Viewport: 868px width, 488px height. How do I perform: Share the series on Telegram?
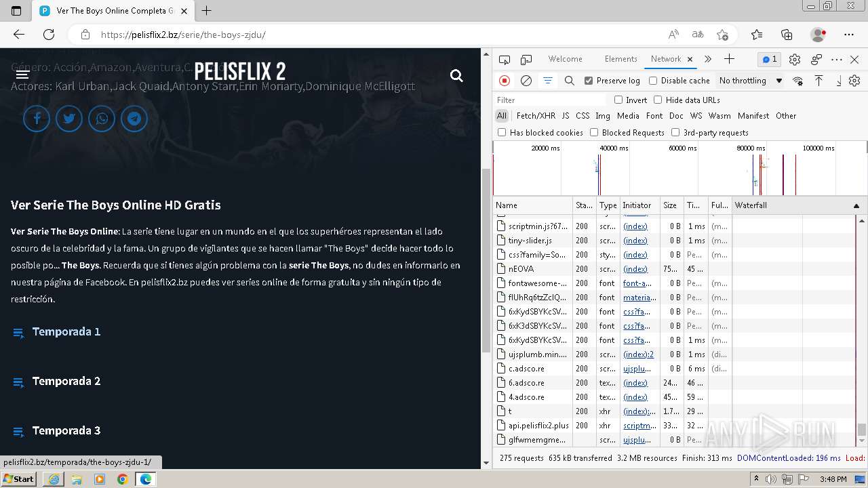click(x=134, y=119)
